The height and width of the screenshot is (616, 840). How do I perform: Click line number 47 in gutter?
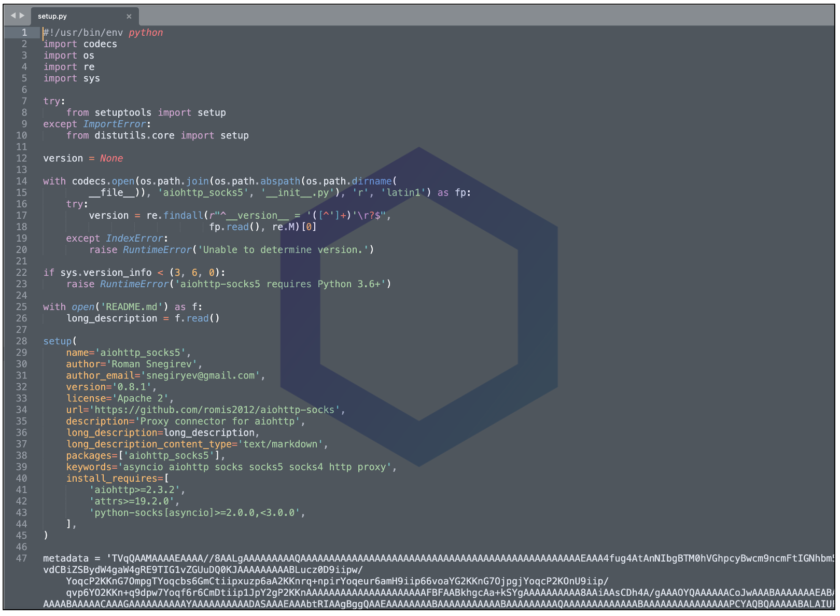(x=21, y=558)
